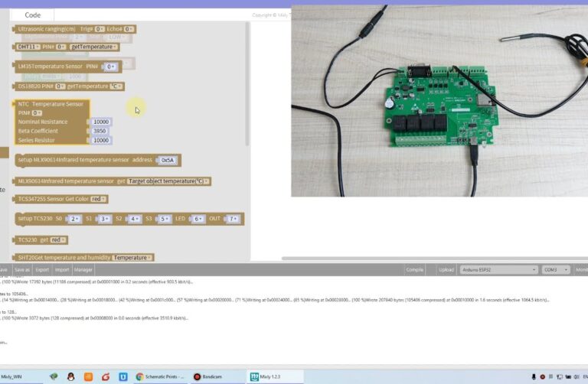Click the Export button

[x=42, y=269]
